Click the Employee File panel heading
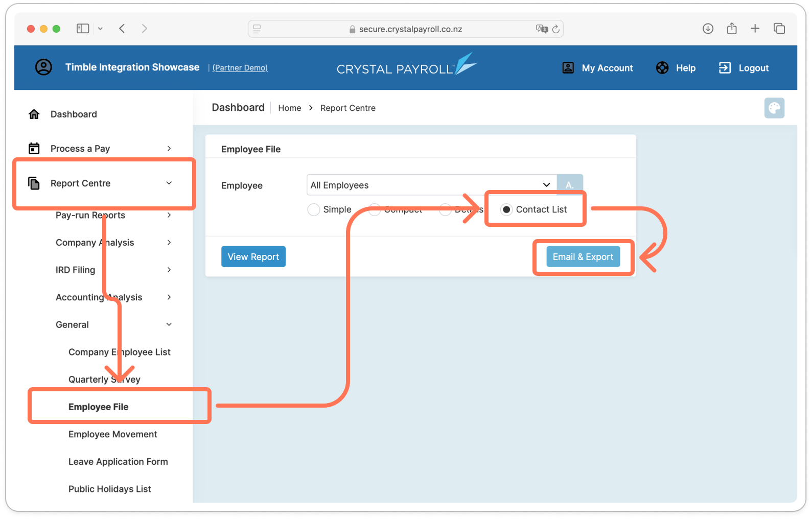Image resolution: width=812 pixels, height=519 pixels. coord(251,149)
